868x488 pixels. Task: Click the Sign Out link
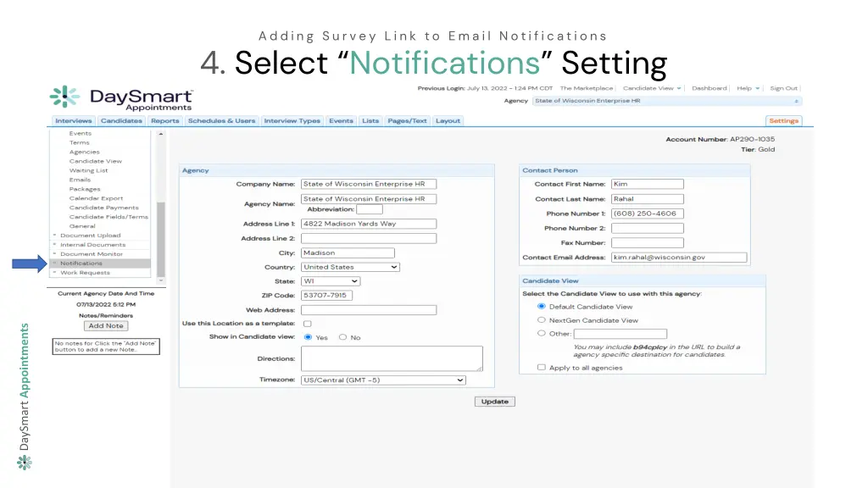click(x=783, y=88)
